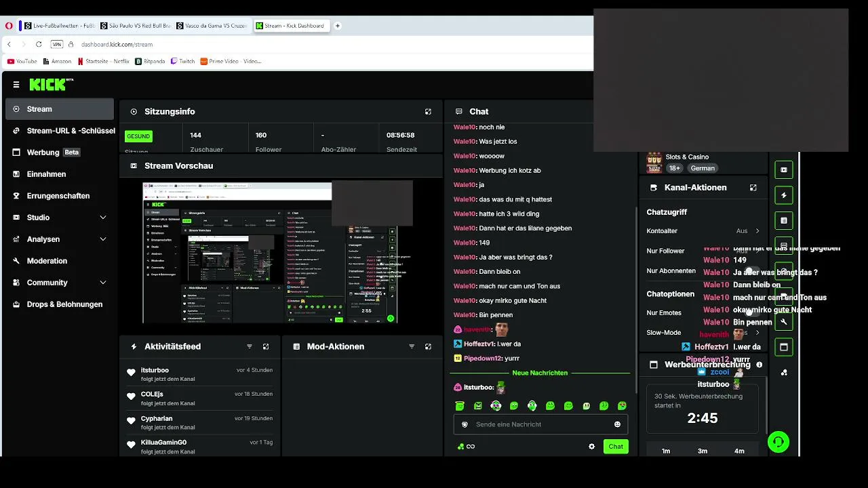Expand the Mod-Aktionen panel
Viewport: 868px width, 488px height.
[428, 346]
